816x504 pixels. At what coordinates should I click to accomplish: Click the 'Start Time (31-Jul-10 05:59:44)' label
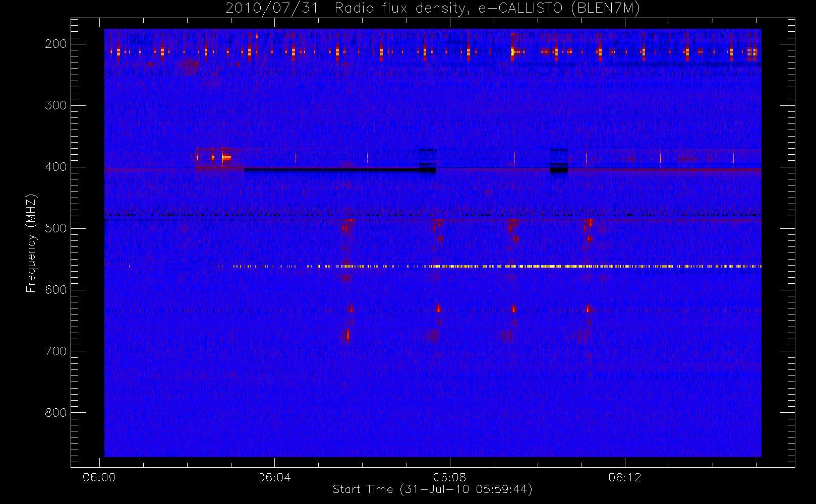pyautogui.click(x=433, y=489)
